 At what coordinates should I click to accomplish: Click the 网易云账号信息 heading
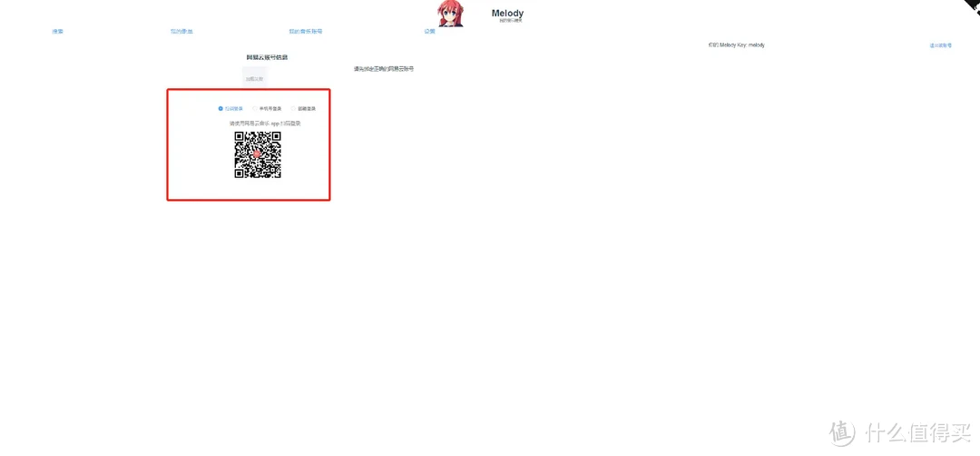point(267,57)
